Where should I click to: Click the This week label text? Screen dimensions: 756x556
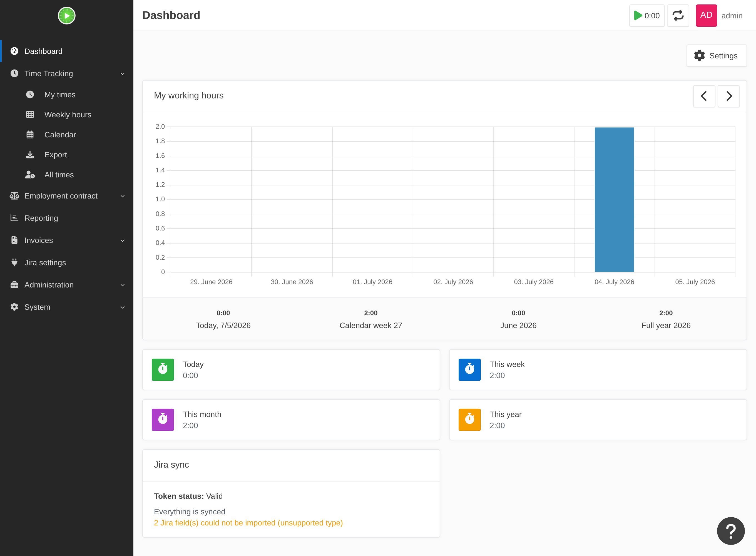tap(507, 364)
